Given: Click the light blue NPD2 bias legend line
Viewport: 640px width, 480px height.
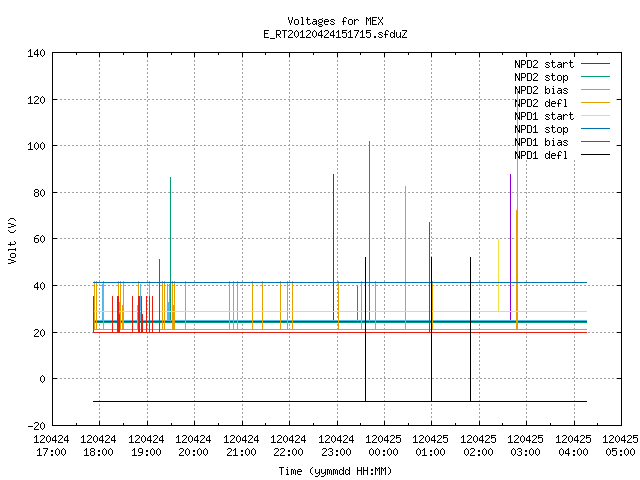Looking at the screenshot, I should 595,89.
